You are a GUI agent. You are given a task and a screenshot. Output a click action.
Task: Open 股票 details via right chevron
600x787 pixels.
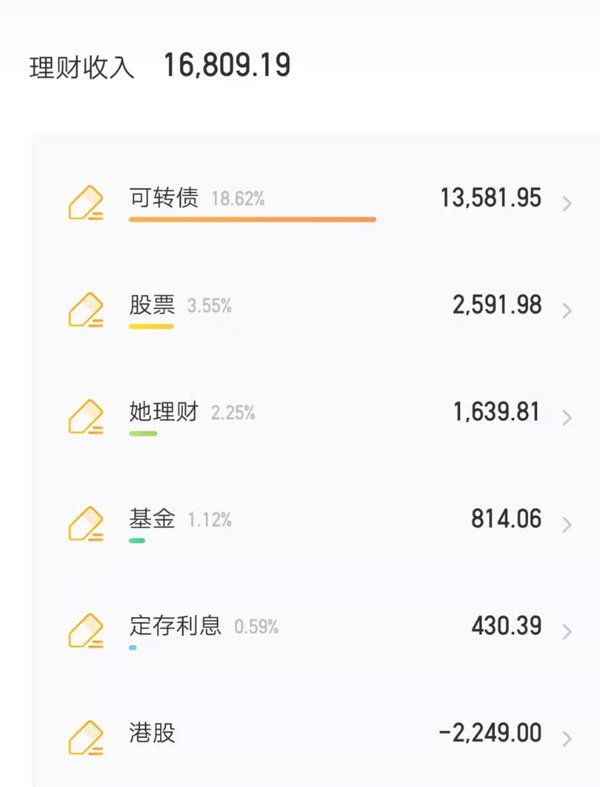tap(567, 311)
